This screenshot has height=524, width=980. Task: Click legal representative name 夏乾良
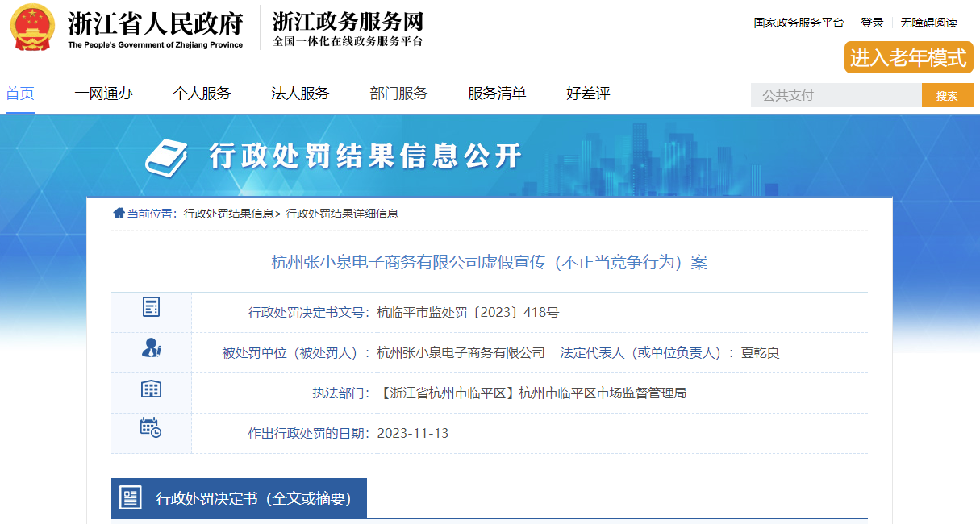[760, 353]
